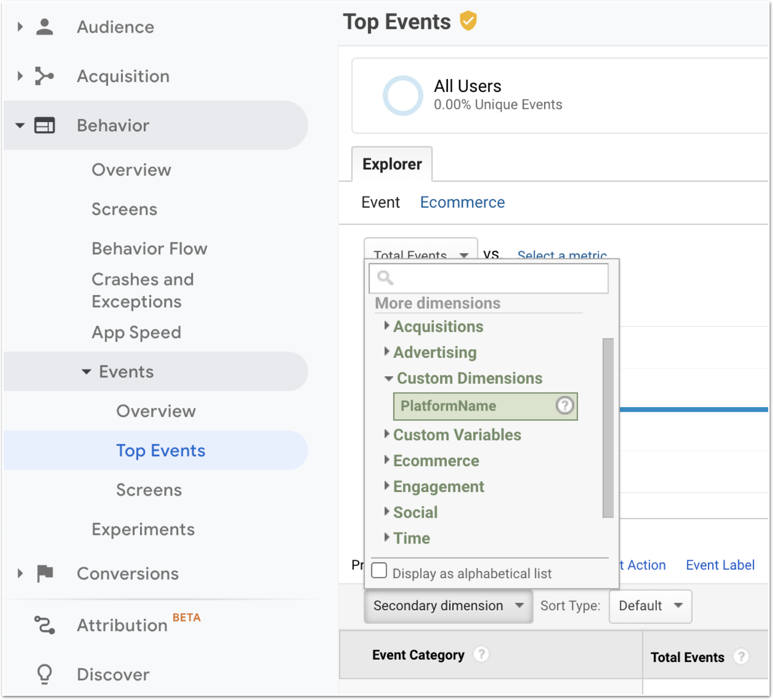Expand the Custom Variables dimension group
Viewport: 773px width, 700px height.
(386, 434)
